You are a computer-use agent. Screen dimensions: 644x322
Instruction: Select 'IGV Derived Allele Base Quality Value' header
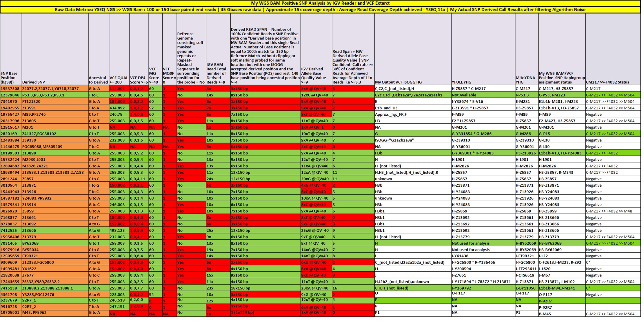316,49
